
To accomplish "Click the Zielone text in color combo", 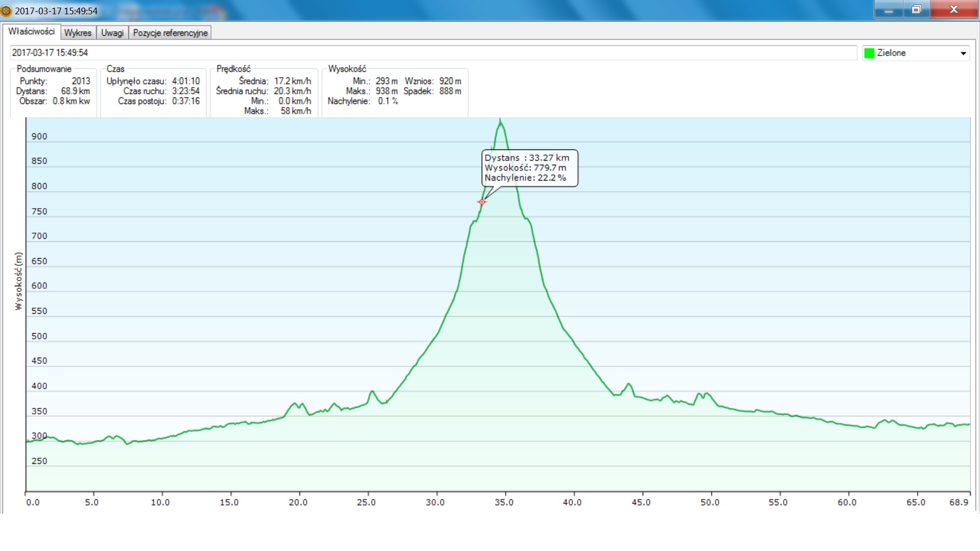I will (x=891, y=53).
